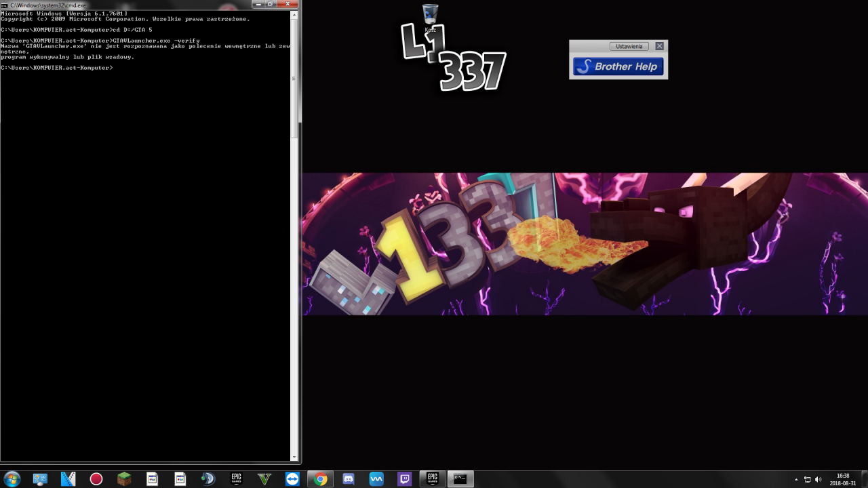Launch Minecraft from the taskbar

124,479
